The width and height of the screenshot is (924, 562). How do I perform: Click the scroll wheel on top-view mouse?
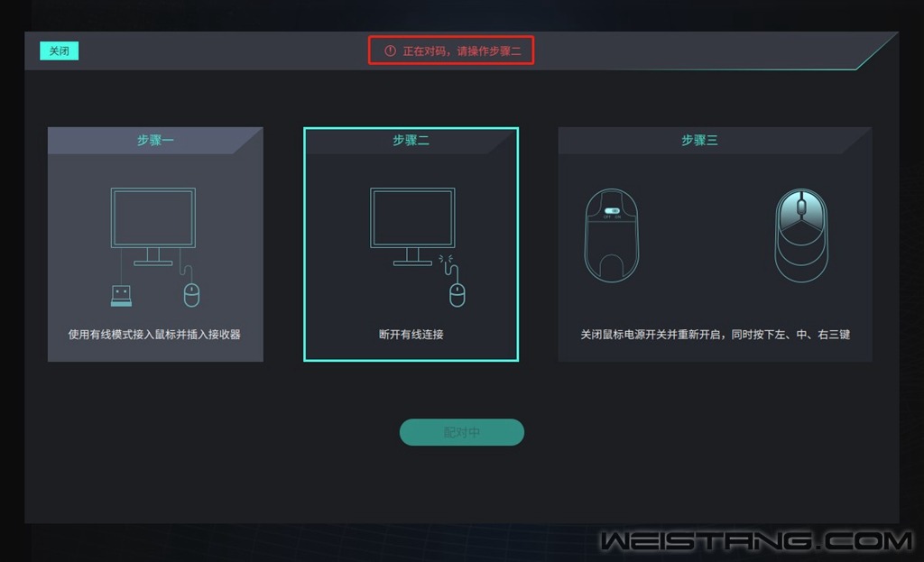[x=801, y=207]
